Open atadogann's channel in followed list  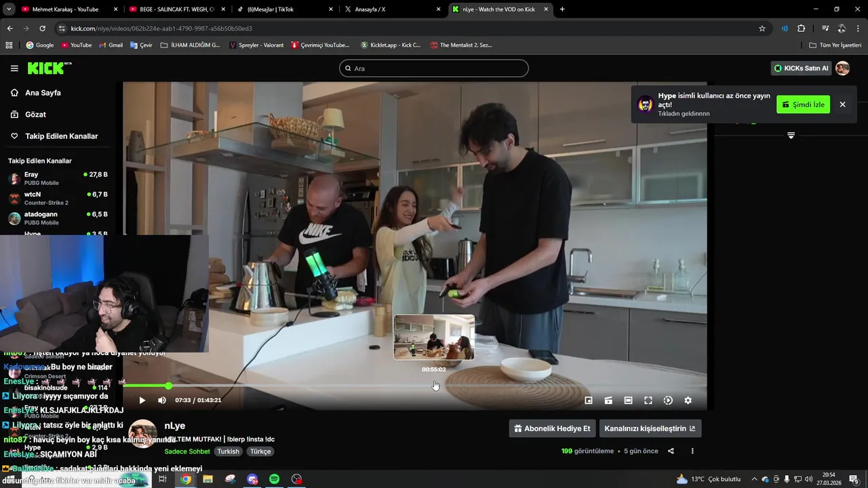[58, 218]
